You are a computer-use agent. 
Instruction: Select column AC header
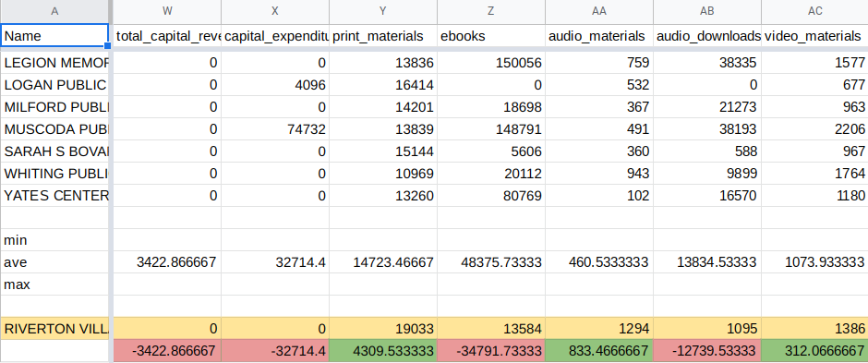(814, 11)
